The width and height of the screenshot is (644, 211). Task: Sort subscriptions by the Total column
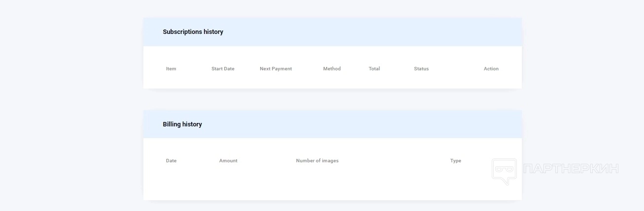[x=374, y=69]
